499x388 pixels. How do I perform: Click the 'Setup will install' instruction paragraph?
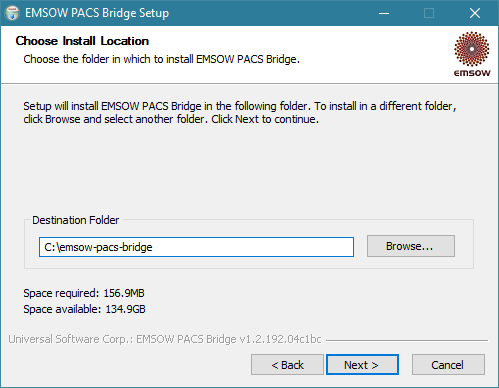240,113
